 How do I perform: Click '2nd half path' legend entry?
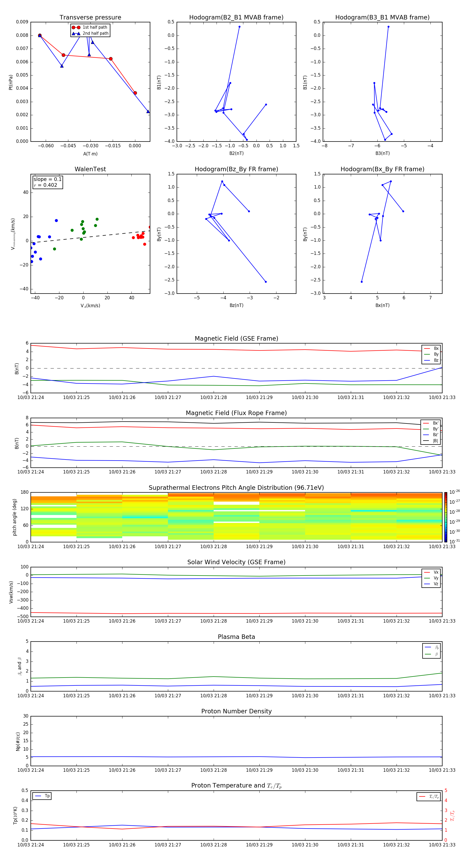[x=91, y=33]
